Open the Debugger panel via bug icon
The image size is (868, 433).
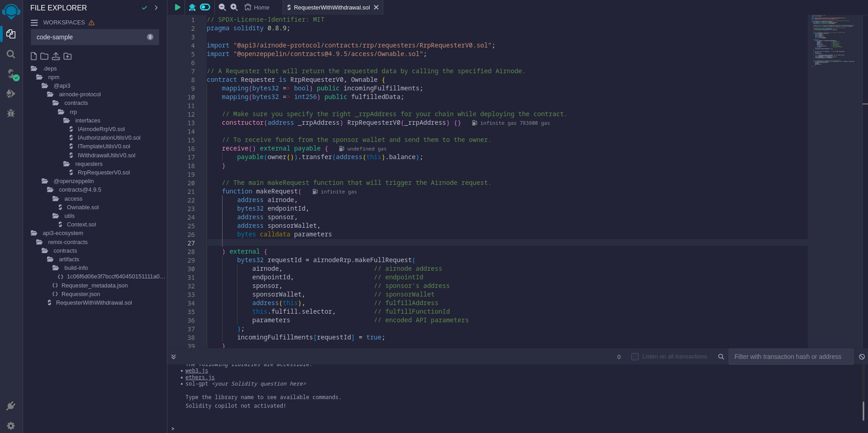(11, 113)
